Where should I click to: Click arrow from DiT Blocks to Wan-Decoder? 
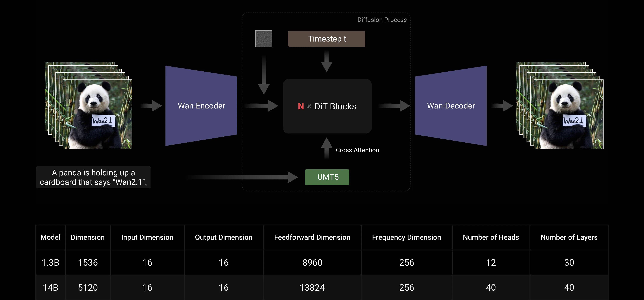(394, 106)
